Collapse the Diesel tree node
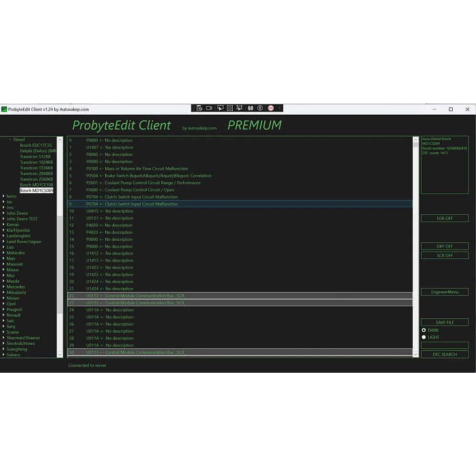The image size is (476, 476). click(x=10, y=140)
